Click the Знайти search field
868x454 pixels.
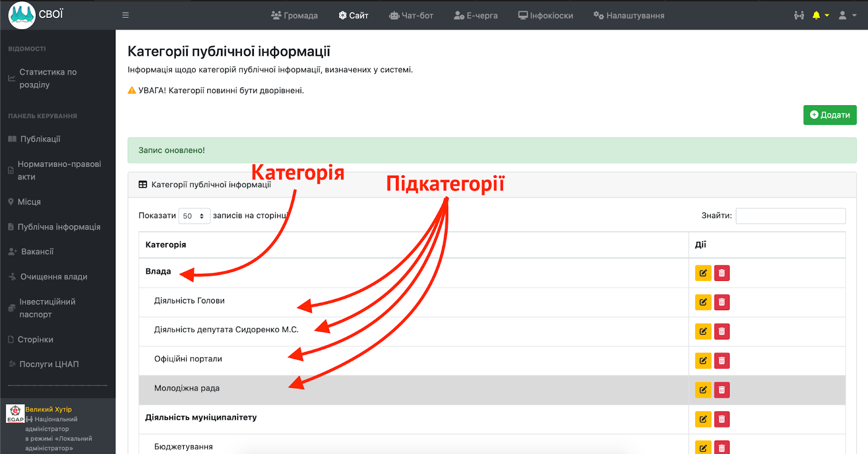pyautogui.click(x=790, y=216)
